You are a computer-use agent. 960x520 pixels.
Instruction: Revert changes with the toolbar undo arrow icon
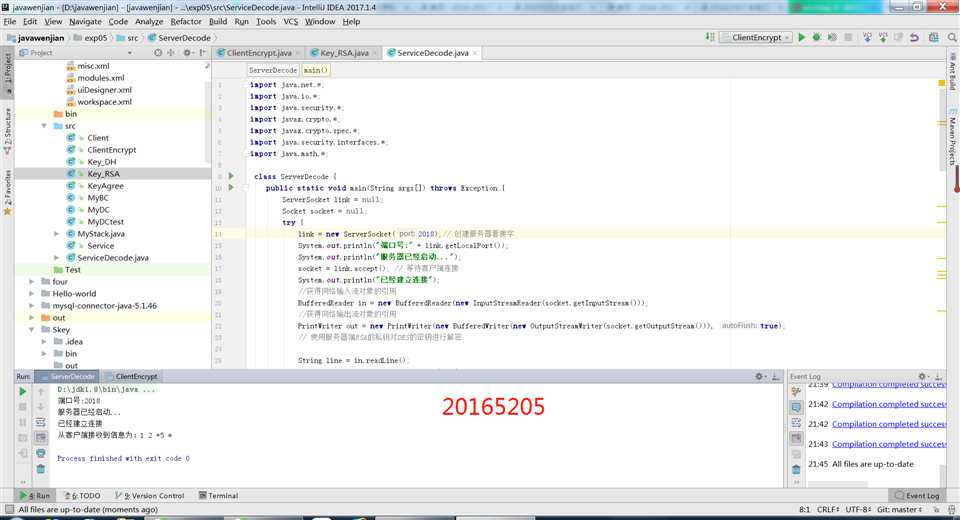pyautogui.click(x=914, y=37)
